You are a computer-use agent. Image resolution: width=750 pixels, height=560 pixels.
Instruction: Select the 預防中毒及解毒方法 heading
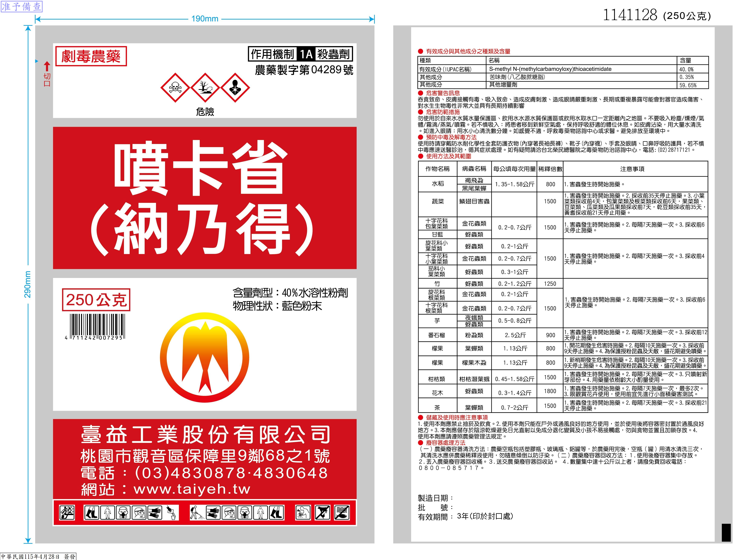click(x=451, y=137)
